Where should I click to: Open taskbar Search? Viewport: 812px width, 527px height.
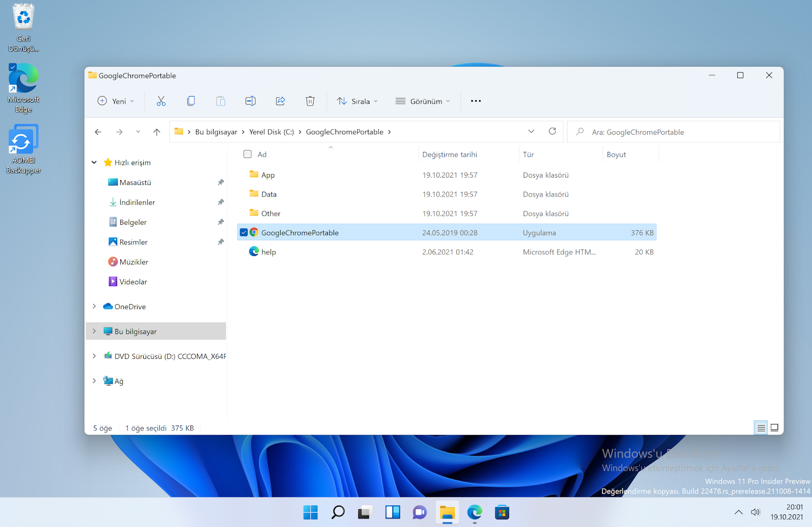(x=337, y=512)
